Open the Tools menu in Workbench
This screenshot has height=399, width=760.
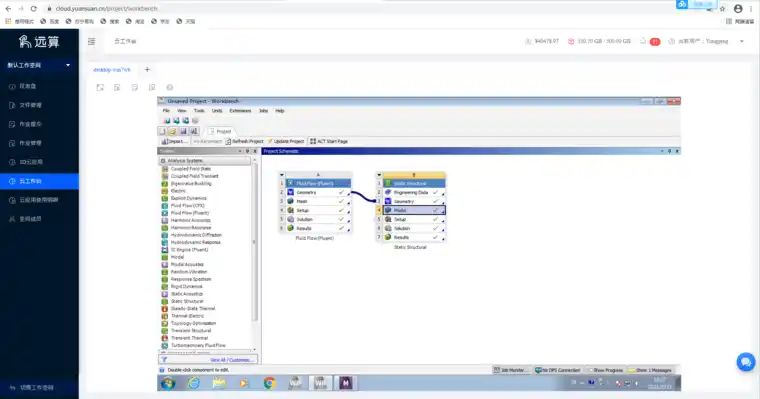coord(199,111)
